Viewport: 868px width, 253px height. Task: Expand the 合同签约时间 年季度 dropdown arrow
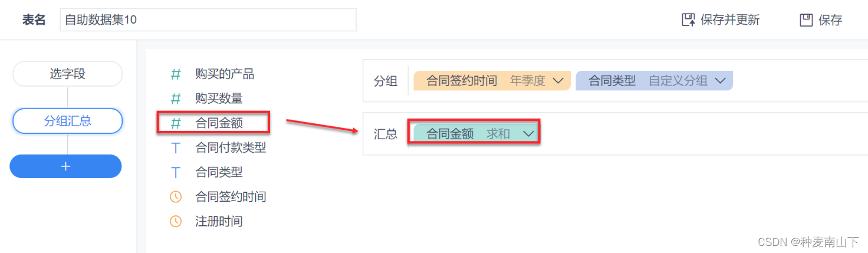click(x=558, y=81)
